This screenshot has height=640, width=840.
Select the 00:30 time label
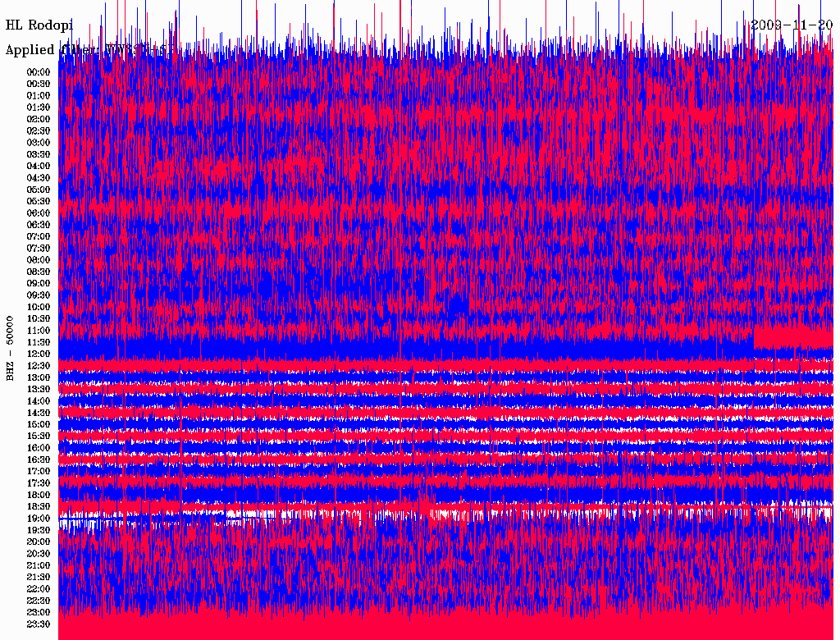39,84
